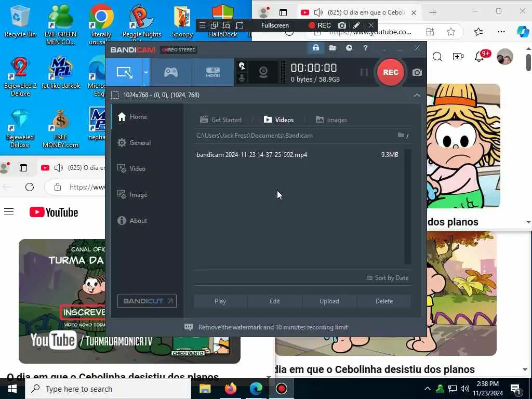This screenshot has height=399, width=532.
Task: Open floating capture bar menu icon
Action: (x=202, y=25)
